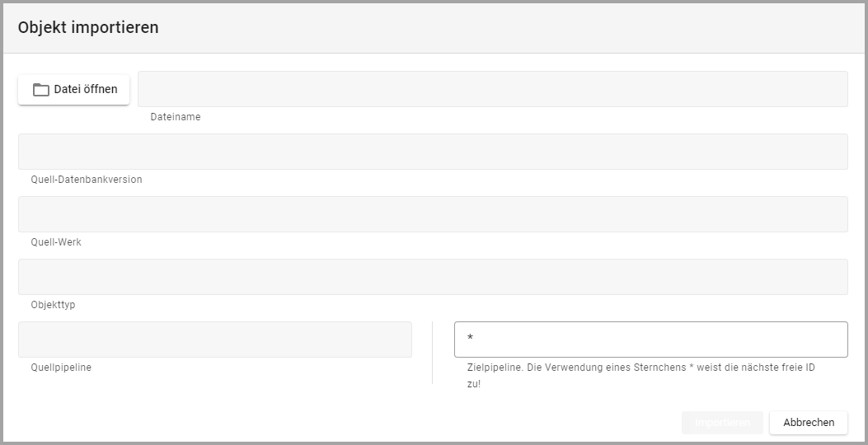Cancel the dialog with Abbrechen
Viewport: 868px width, 445px height.
[x=809, y=423]
